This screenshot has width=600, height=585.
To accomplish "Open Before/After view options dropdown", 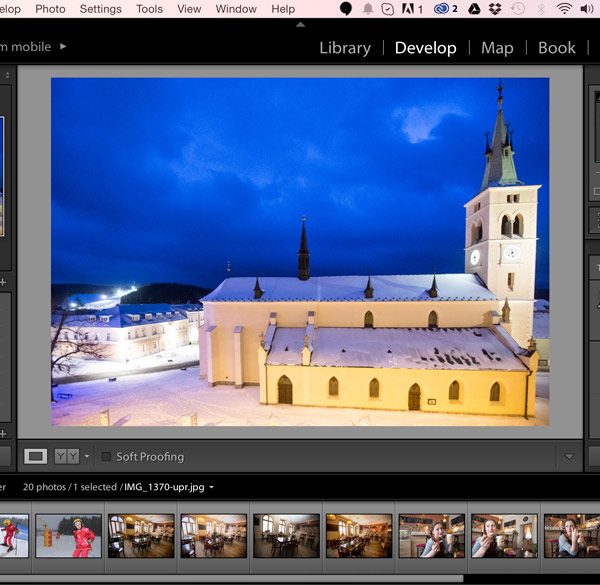I will [x=87, y=456].
